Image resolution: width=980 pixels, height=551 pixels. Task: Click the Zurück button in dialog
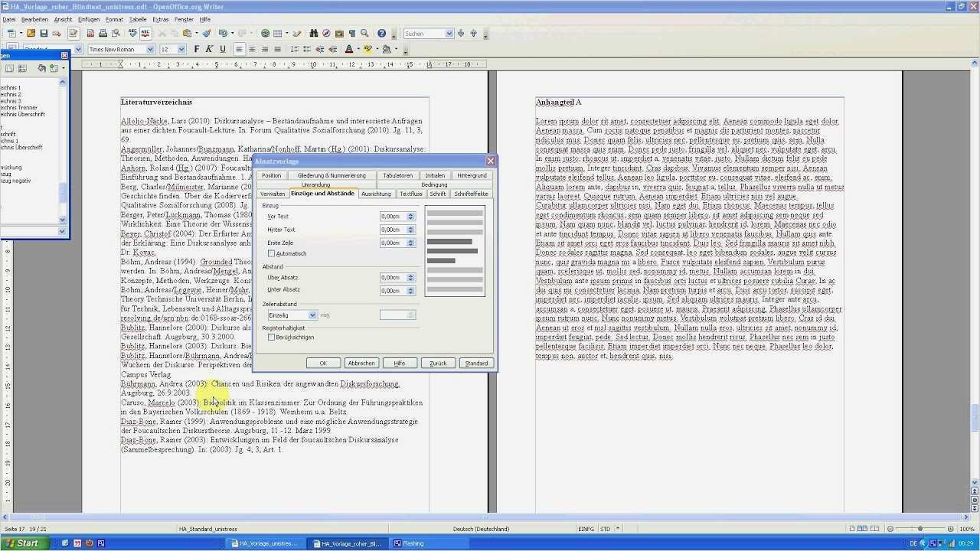pyautogui.click(x=438, y=363)
